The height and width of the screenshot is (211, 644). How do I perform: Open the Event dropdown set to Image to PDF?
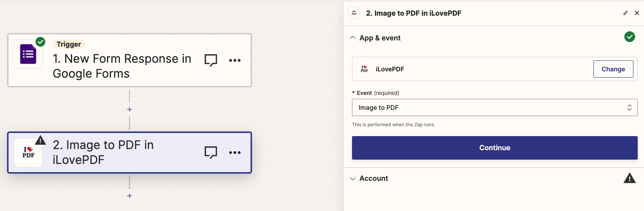point(495,107)
